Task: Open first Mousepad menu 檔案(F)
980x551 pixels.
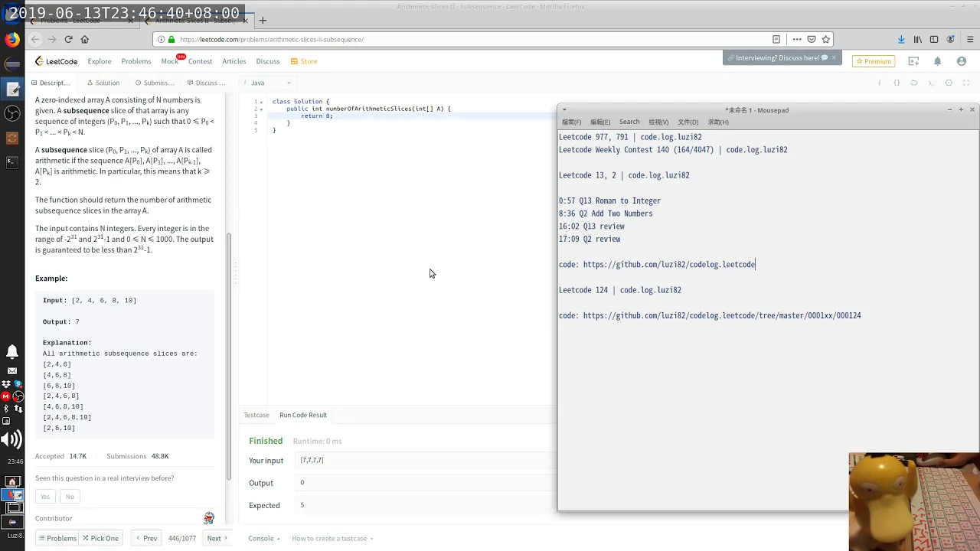Action: 571,122
